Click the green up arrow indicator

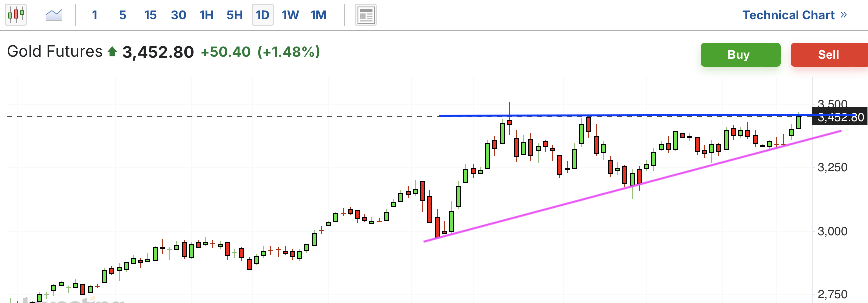tap(112, 51)
